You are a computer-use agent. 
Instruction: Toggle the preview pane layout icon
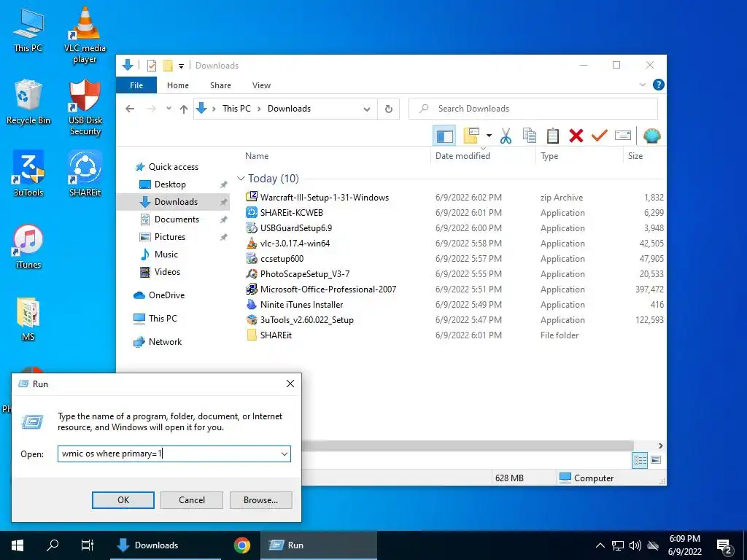(444, 136)
